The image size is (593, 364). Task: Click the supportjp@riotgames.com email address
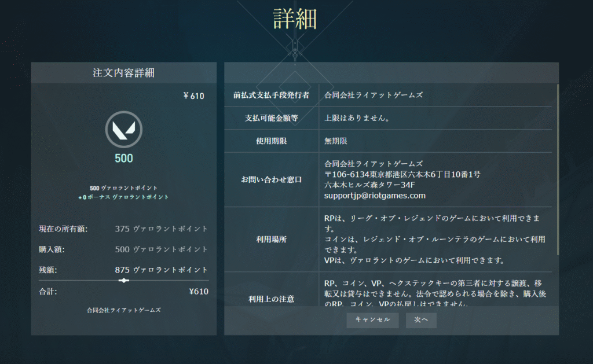[375, 196]
